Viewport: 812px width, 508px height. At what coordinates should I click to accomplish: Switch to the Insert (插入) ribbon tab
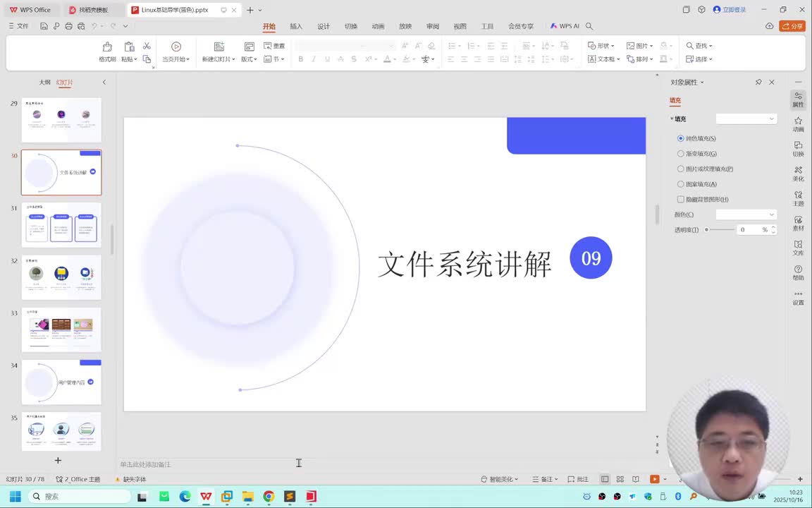[296, 26]
